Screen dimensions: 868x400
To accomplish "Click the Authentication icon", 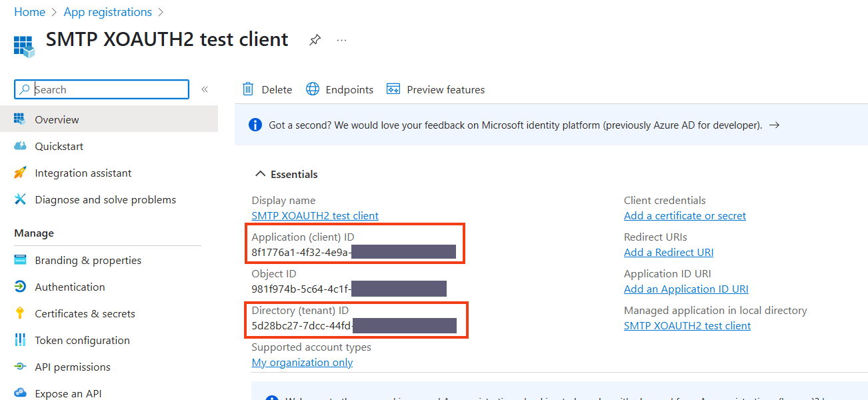I will point(20,287).
